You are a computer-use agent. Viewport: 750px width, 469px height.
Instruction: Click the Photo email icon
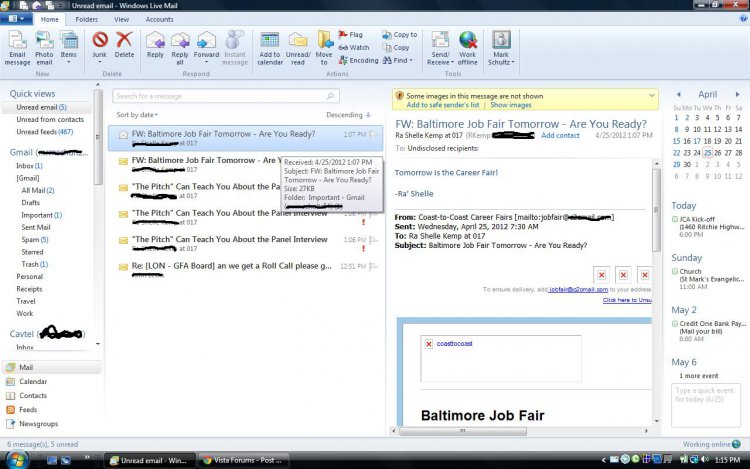point(44,48)
